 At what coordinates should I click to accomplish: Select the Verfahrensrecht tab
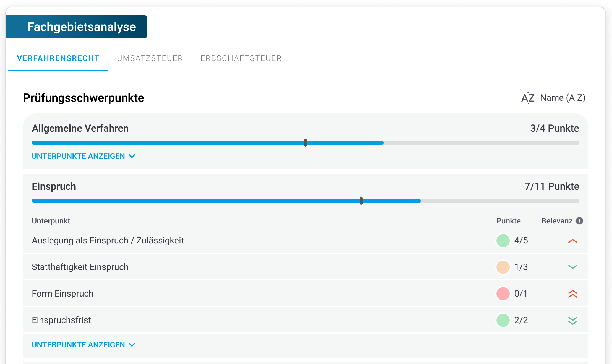(58, 58)
